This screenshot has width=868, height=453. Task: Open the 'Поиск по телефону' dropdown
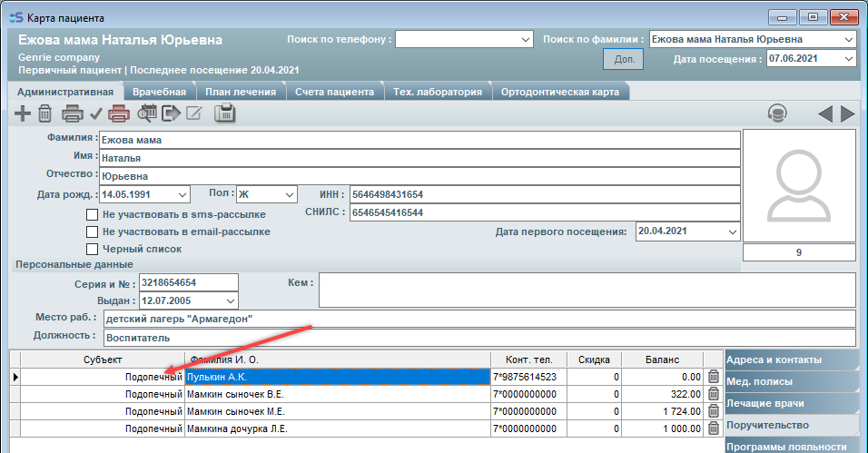pyautogui.click(x=526, y=40)
